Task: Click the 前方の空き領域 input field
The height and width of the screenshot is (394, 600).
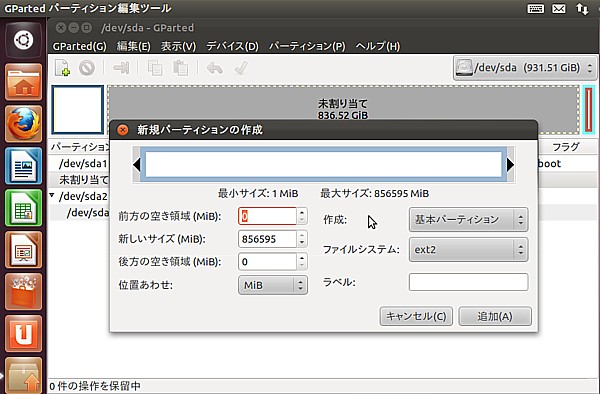Action: (x=267, y=216)
